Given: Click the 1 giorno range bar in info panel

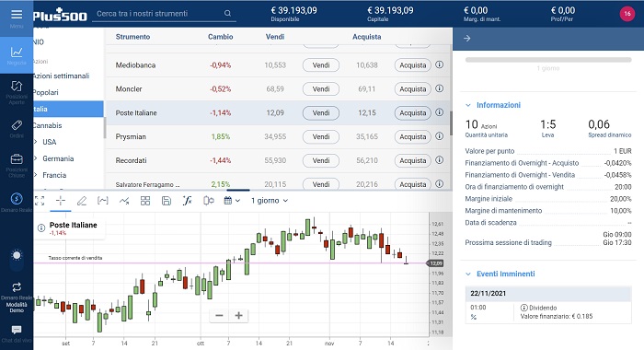Looking at the screenshot, I should click(548, 60).
